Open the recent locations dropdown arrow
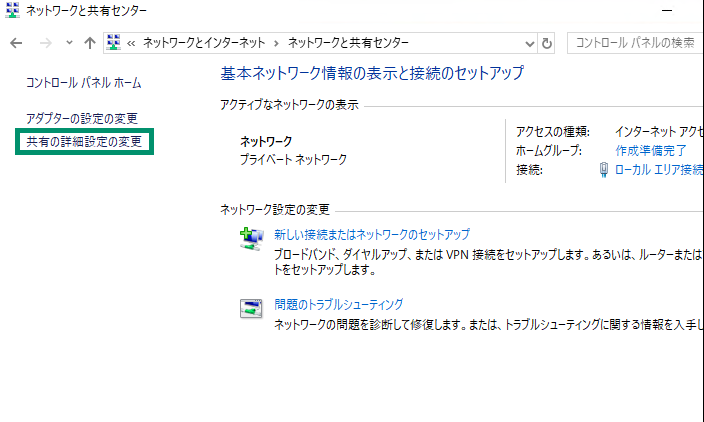This screenshot has height=422, width=704. [69, 43]
